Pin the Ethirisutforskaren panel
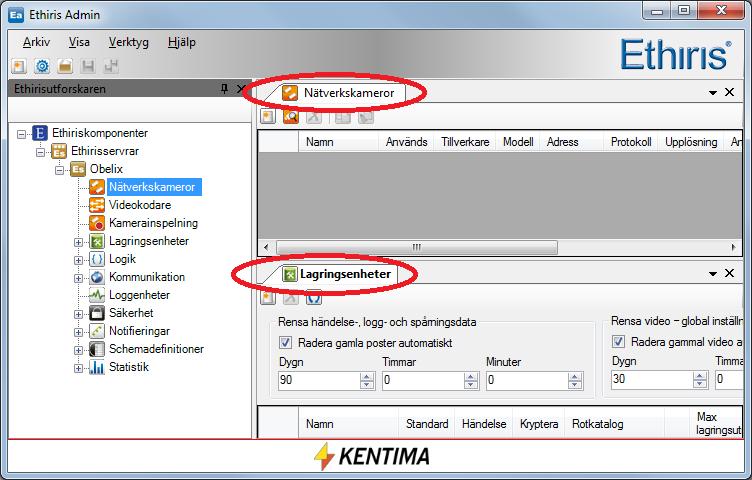Screen dimensions: 752x480 (224, 89)
